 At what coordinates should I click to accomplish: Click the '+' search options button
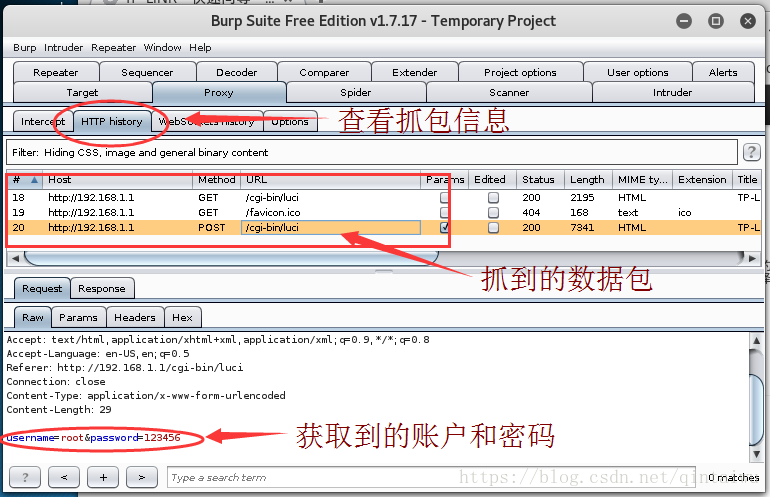[x=103, y=477]
